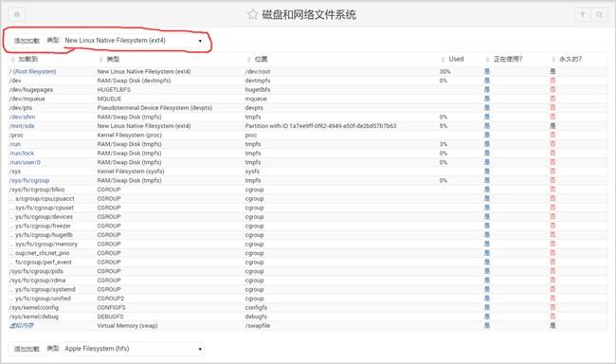
Task: Click the Kernel Filesystem (proc) type cell
Action: click(x=129, y=135)
